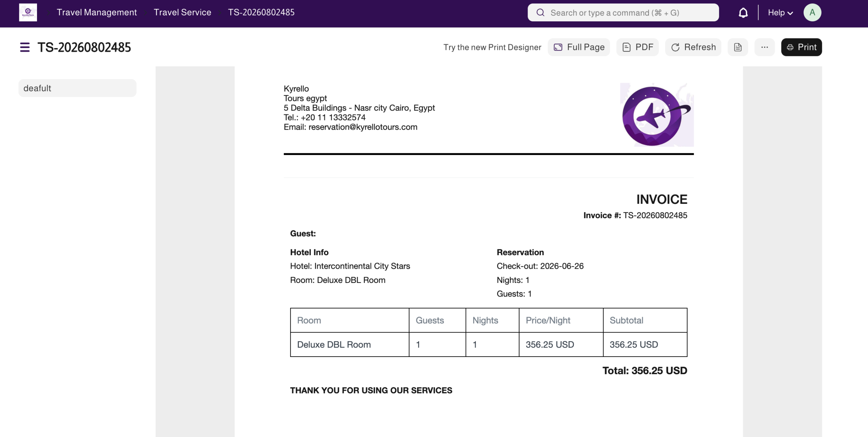Select the deafult print format field
This screenshot has width=868, height=437.
coord(77,88)
